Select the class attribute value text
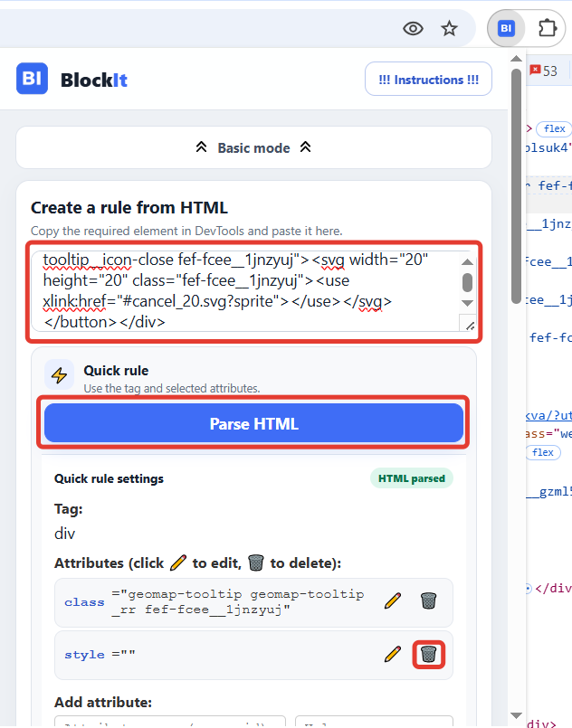Viewport: 572px width, 728px height. click(238, 601)
